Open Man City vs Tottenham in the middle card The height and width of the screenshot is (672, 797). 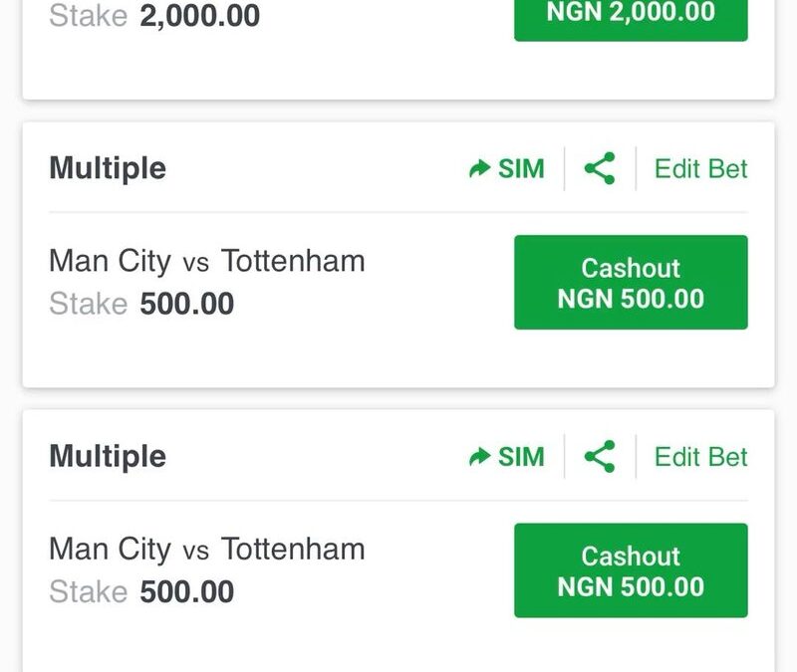(207, 261)
